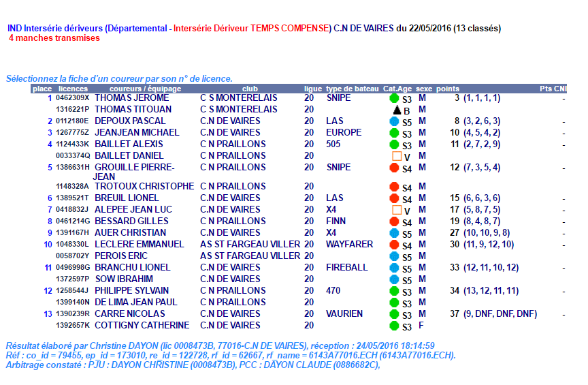The image size is (588, 385).
Task: Click blue S5 dot for BRANCHU LIONEL
Action: coord(394,268)
